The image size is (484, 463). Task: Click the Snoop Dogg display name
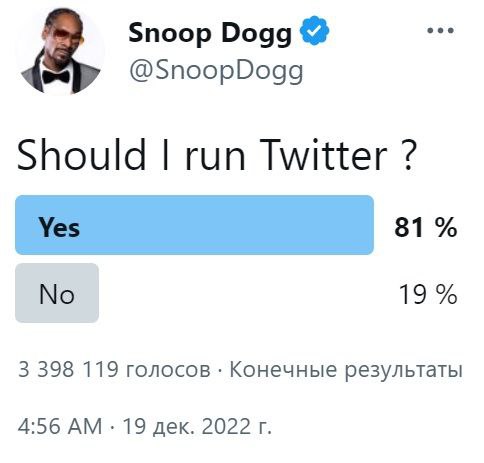(x=210, y=34)
